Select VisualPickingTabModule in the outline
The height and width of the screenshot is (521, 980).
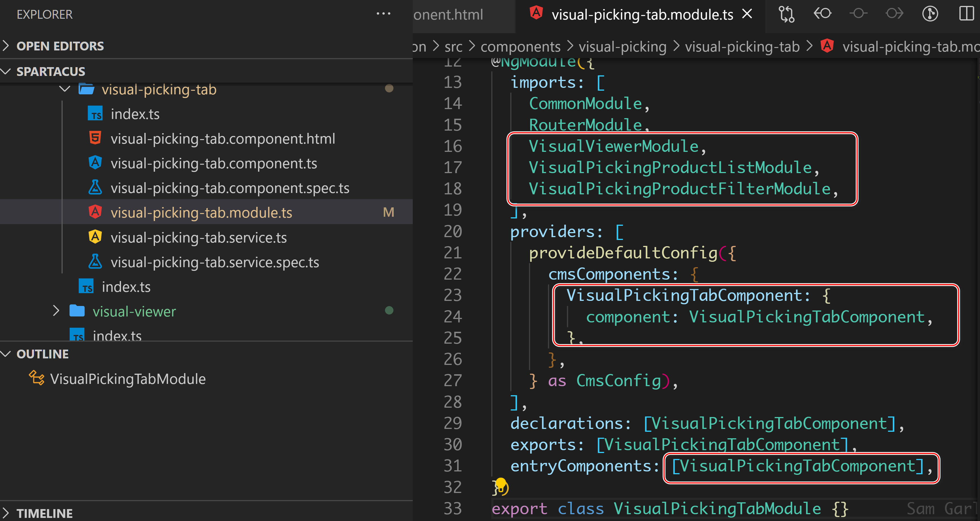pos(128,379)
